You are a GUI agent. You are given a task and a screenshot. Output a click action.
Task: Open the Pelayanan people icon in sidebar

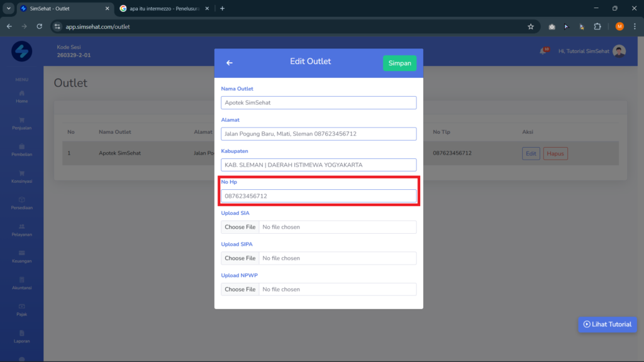click(x=22, y=226)
